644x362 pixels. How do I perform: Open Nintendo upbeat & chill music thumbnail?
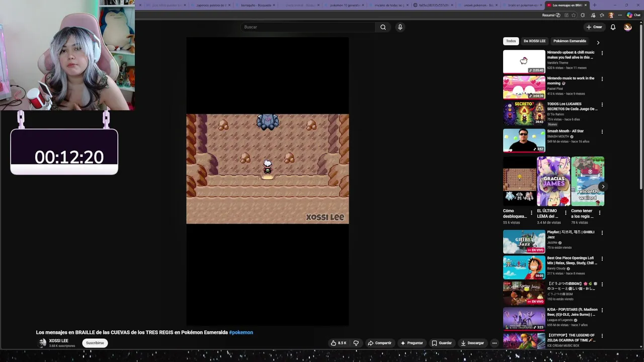(x=524, y=61)
